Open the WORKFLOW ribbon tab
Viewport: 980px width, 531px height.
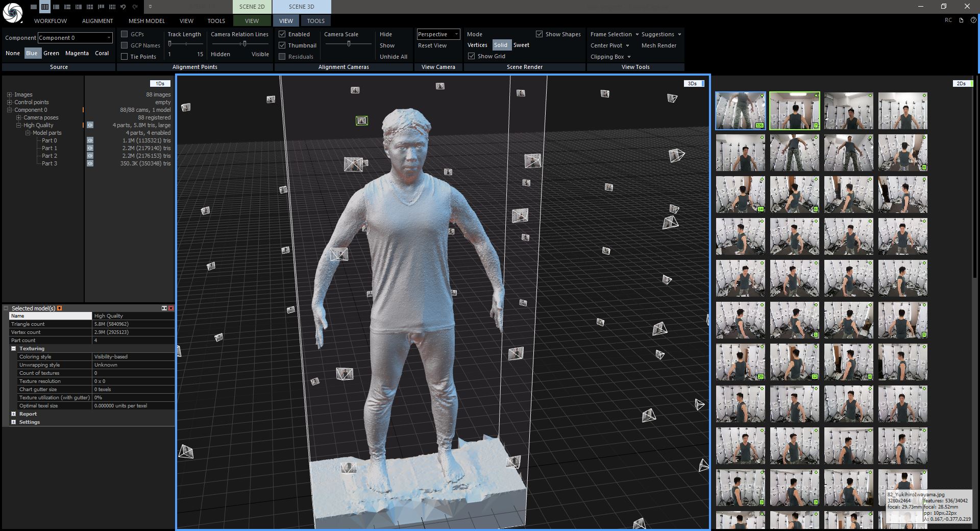click(51, 21)
